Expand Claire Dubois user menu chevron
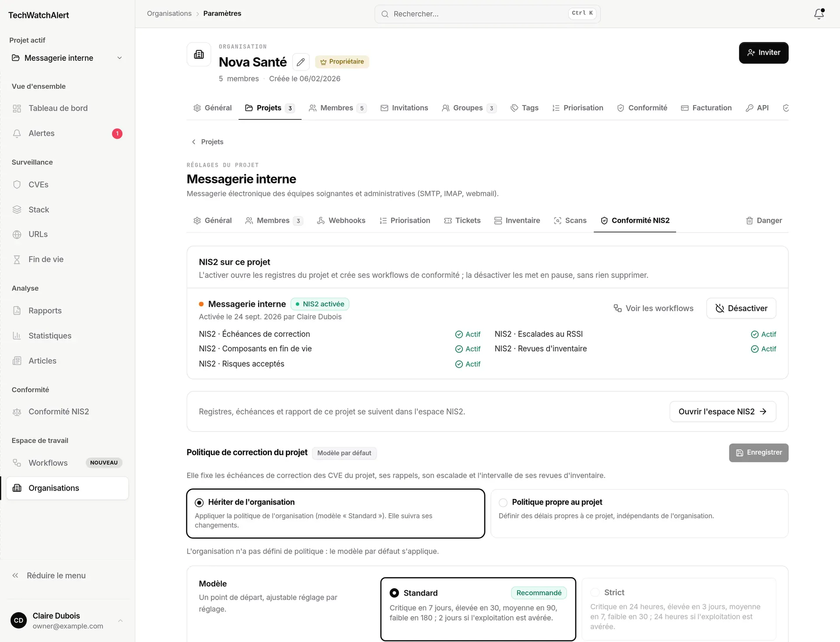Screen dimensions: 840x642 tap(120, 621)
